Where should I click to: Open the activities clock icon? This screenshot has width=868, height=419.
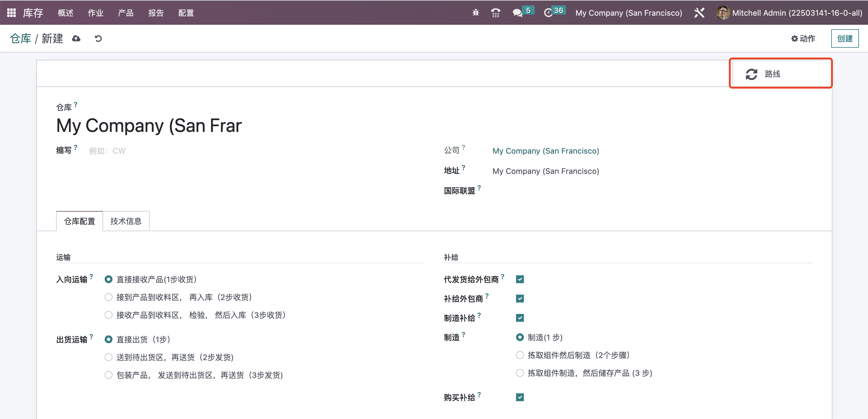coord(548,13)
